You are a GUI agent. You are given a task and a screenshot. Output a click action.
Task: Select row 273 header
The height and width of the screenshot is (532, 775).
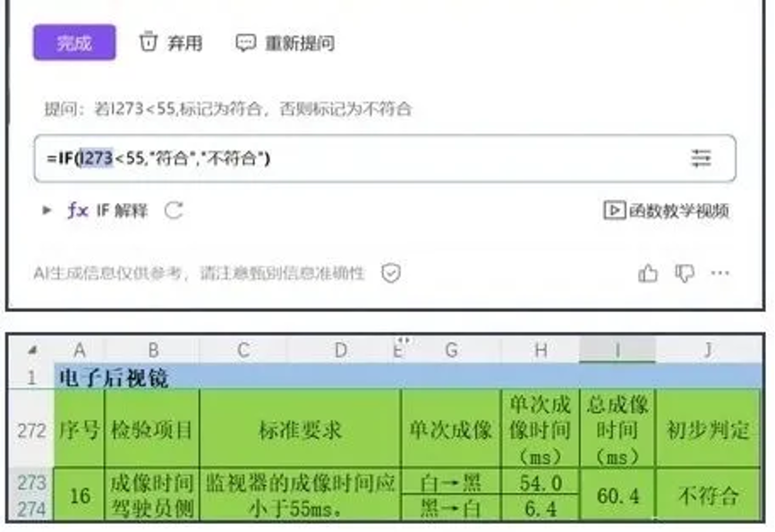31,483
